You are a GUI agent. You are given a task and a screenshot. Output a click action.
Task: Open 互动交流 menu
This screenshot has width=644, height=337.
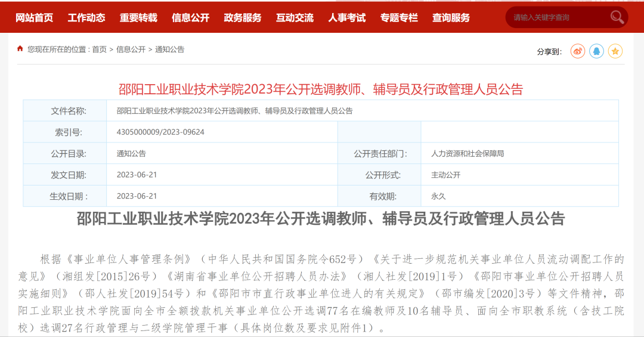295,18
